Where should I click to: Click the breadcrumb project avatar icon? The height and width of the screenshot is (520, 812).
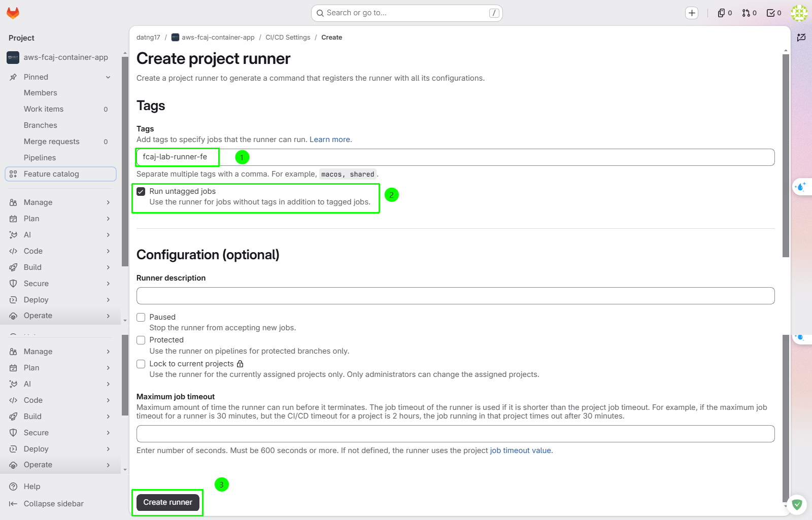point(175,38)
